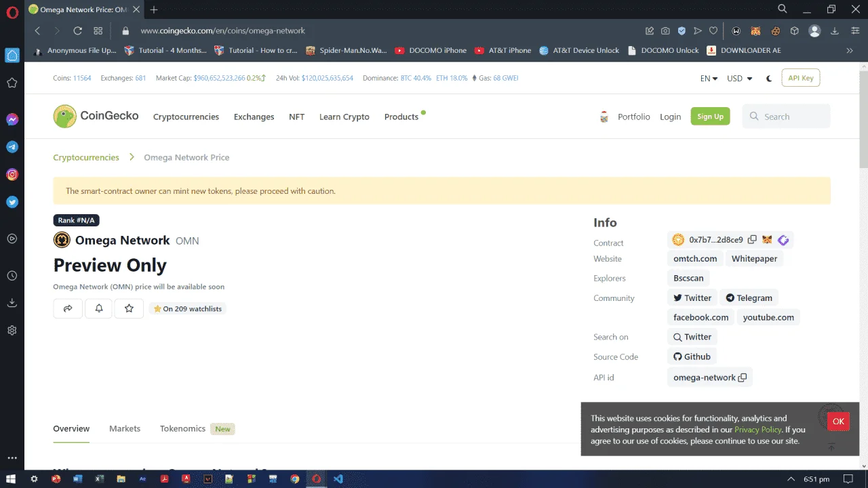This screenshot has height=488, width=868.
Task: Open the Learn Crypto menu
Action: pos(344,117)
